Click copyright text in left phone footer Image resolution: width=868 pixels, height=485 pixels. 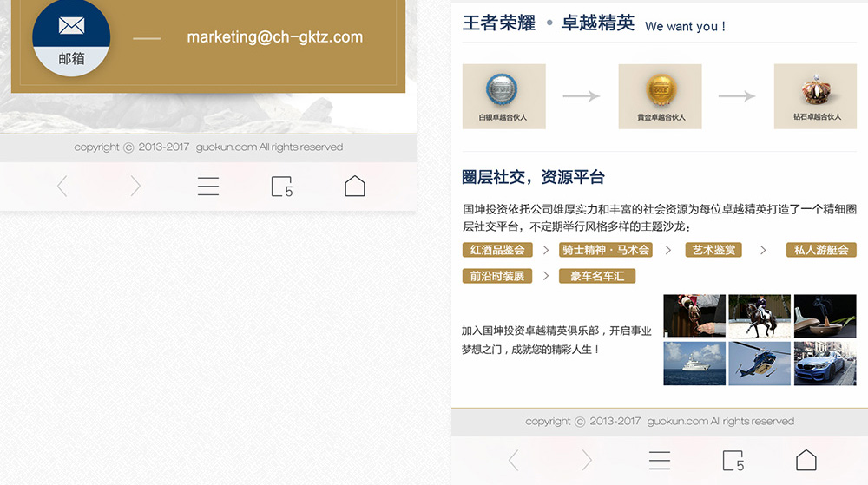(x=208, y=147)
